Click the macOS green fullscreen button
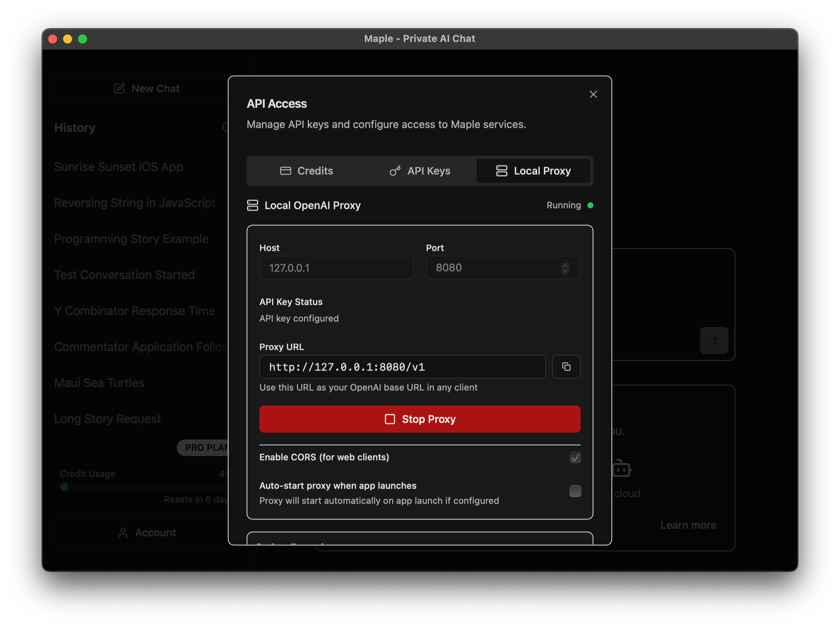The width and height of the screenshot is (840, 627). (x=83, y=39)
